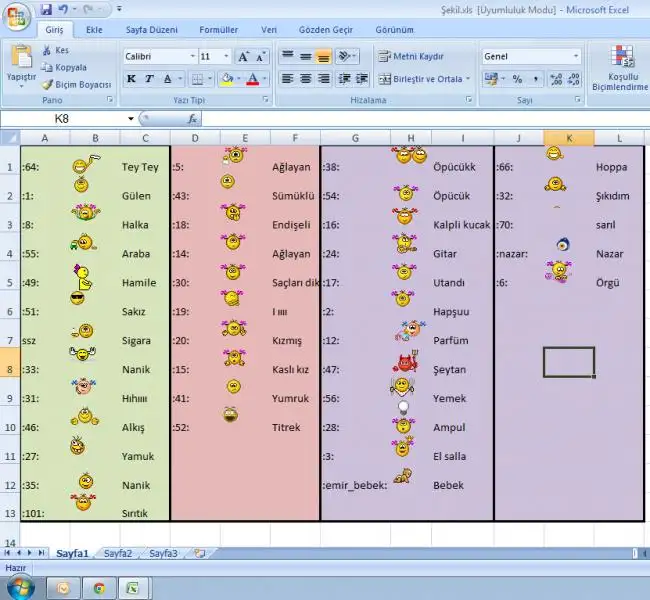This screenshot has width=650, height=600.
Task: Toggle italic formatting (T button)
Action: 149,79
